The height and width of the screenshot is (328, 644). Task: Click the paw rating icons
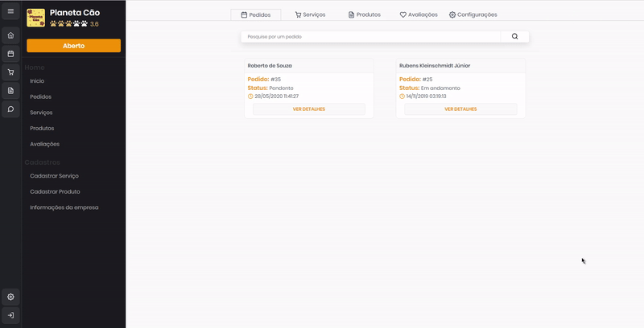tap(68, 24)
